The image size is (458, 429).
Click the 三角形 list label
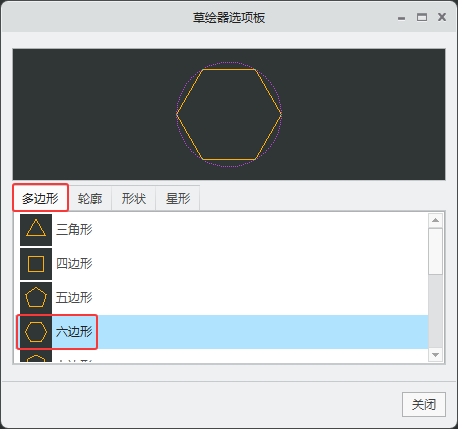(x=74, y=230)
